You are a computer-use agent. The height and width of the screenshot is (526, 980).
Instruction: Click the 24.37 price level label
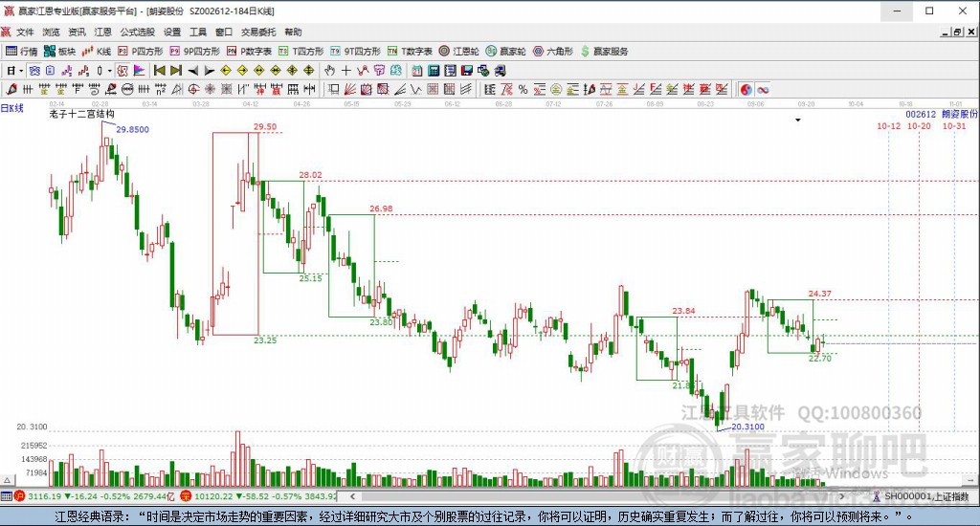tap(820, 294)
